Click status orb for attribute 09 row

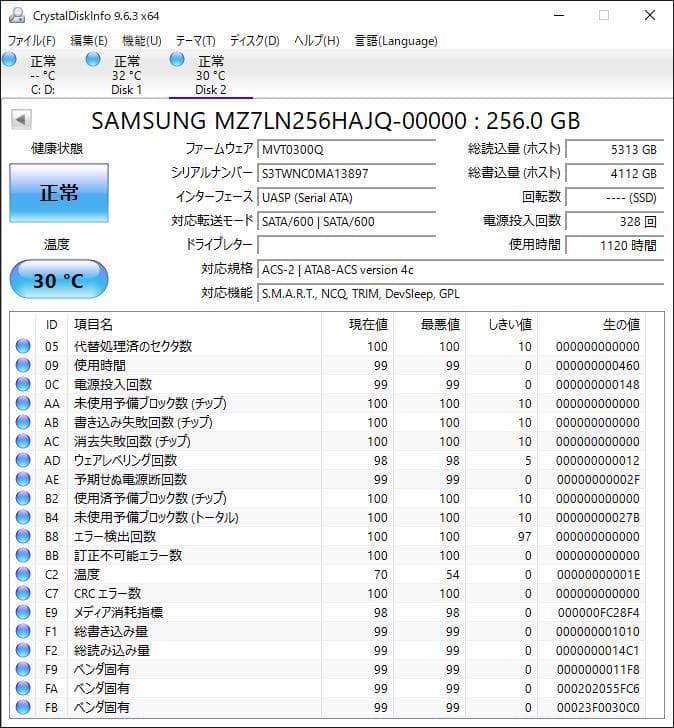coord(23,365)
